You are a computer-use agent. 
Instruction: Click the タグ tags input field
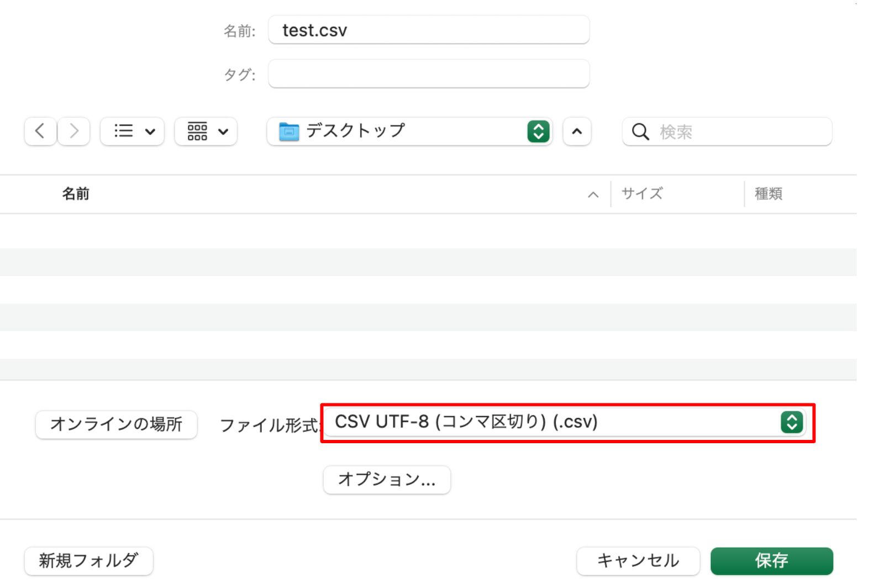point(429,74)
